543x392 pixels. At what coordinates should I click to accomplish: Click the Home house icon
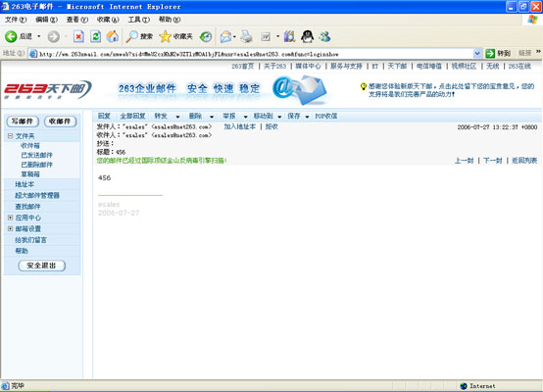[x=112, y=36]
